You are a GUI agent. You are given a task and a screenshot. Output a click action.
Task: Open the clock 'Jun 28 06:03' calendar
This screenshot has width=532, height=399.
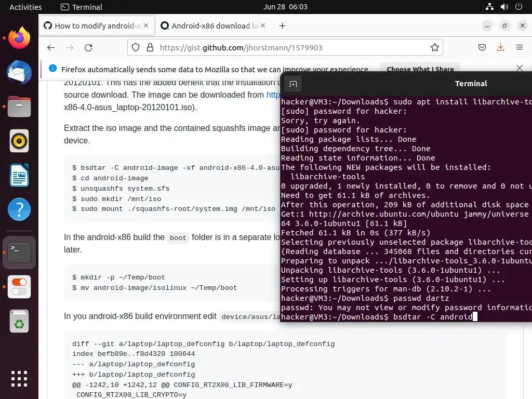(285, 7)
